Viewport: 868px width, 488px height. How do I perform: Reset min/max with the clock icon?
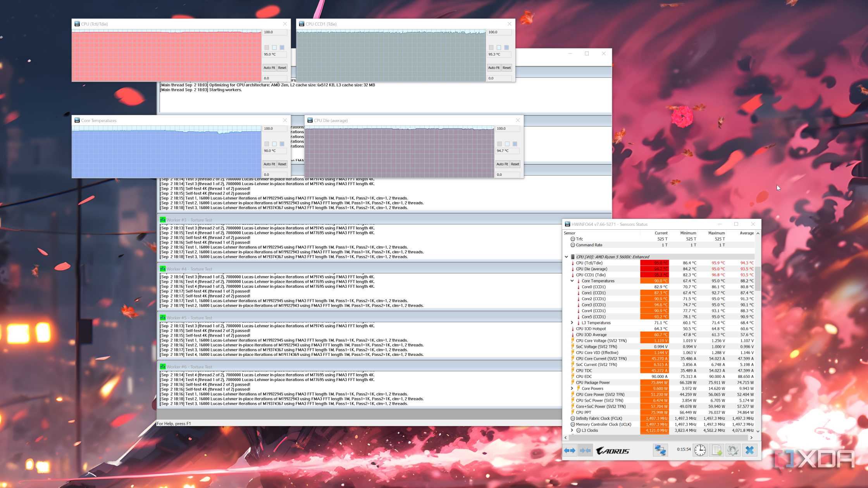pyautogui.click(x=700, y=450)
